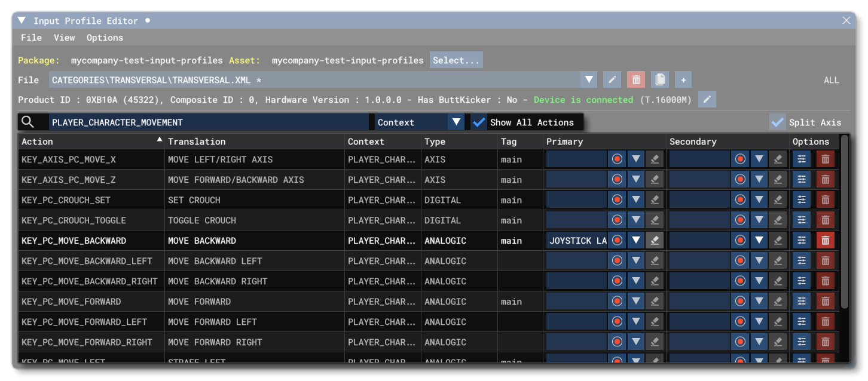Viewport: 868px width, 381px height.
Task: Start binding capture for KEY_PC_MOVE_BACKWARD primary
Action: 616,240
